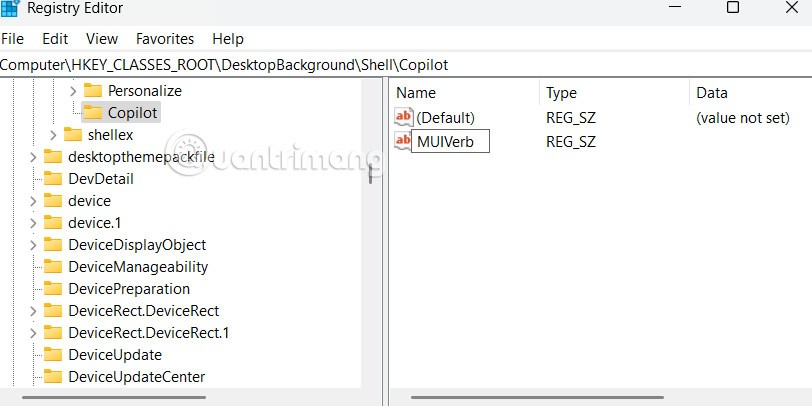Screen dimensions: 812x406
Task: Click the device.1 folder icon
Action: 53,223
